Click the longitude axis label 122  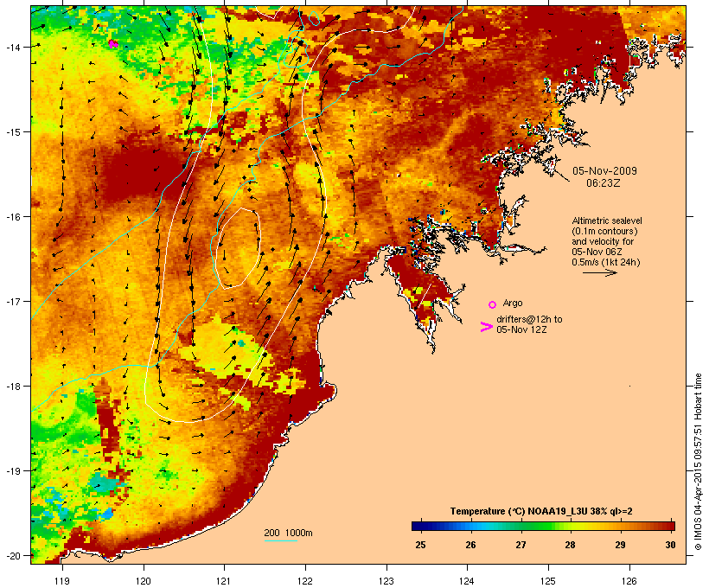(305, 581)
